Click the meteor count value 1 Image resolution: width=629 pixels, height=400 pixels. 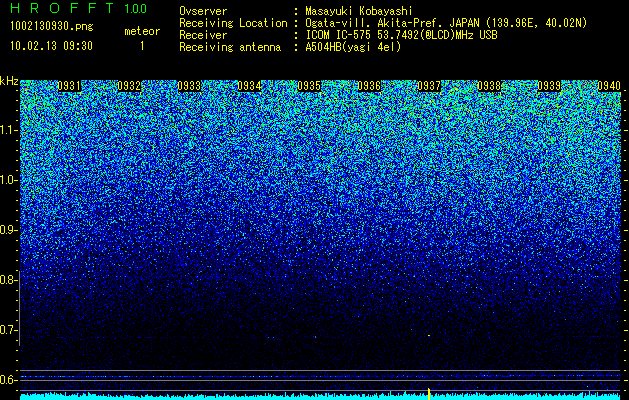tap(142, 46)
